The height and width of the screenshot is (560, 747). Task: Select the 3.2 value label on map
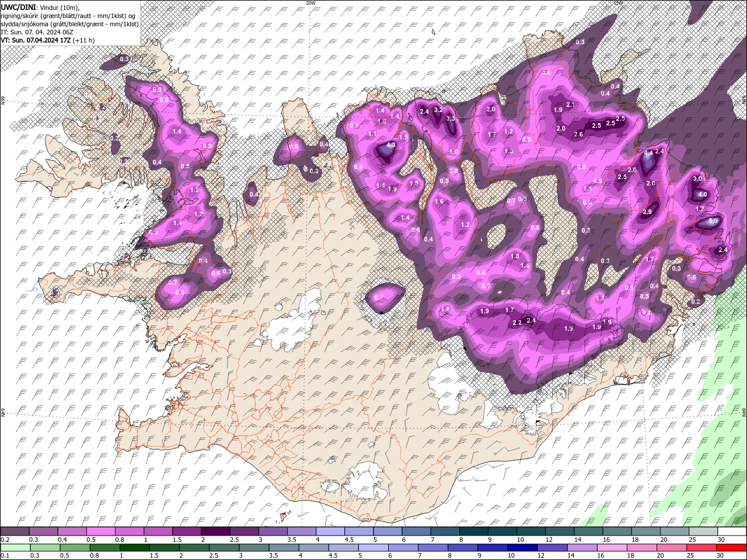coord(439,109)
